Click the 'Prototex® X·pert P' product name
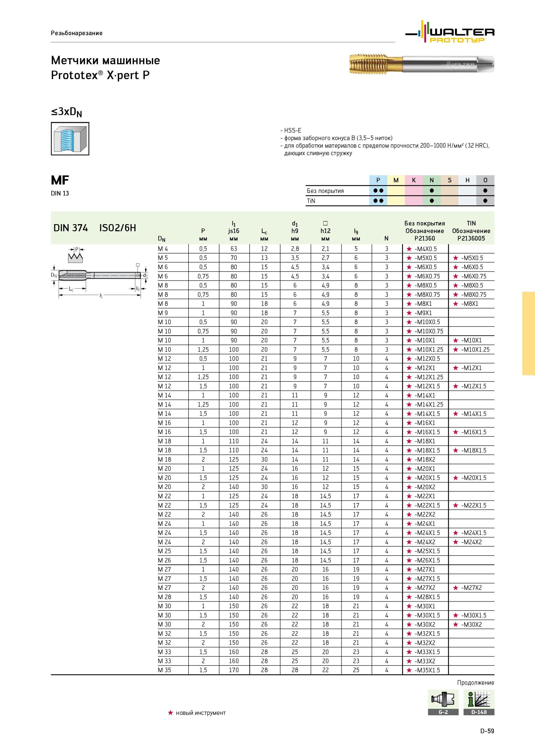Screen dimensions: 535x756 pyautogui.click(x=100, y=75)
